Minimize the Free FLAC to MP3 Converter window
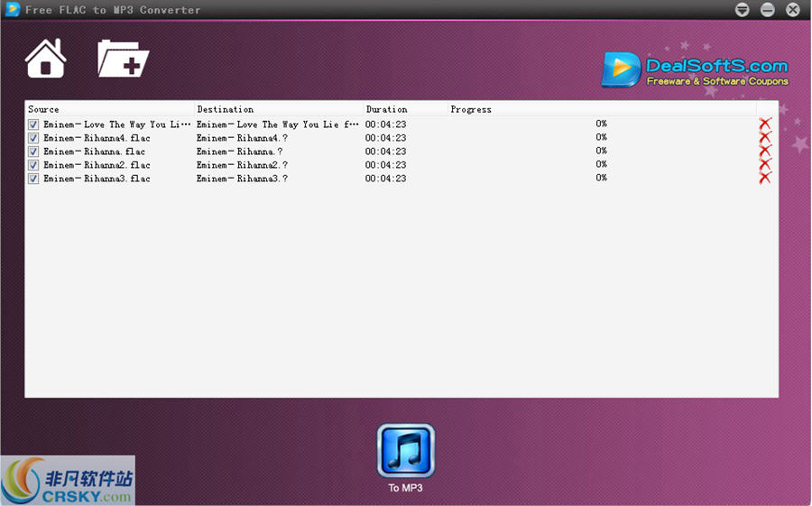The image size is (812, 506). [x=768, y=9]
